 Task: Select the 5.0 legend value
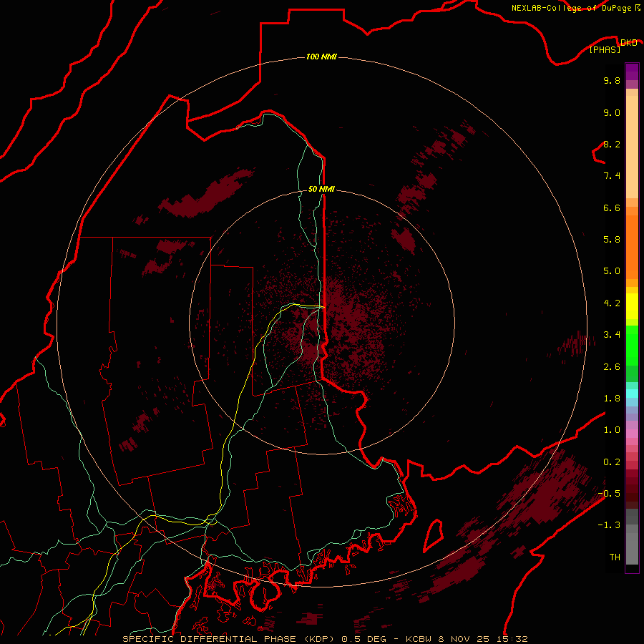tap(612, 271)
